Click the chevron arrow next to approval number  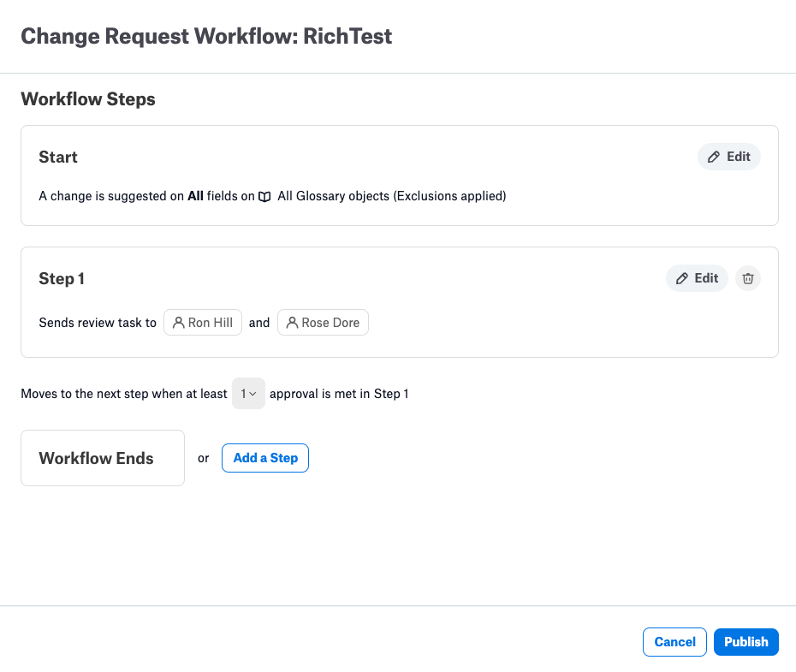(x=252, y=394)
